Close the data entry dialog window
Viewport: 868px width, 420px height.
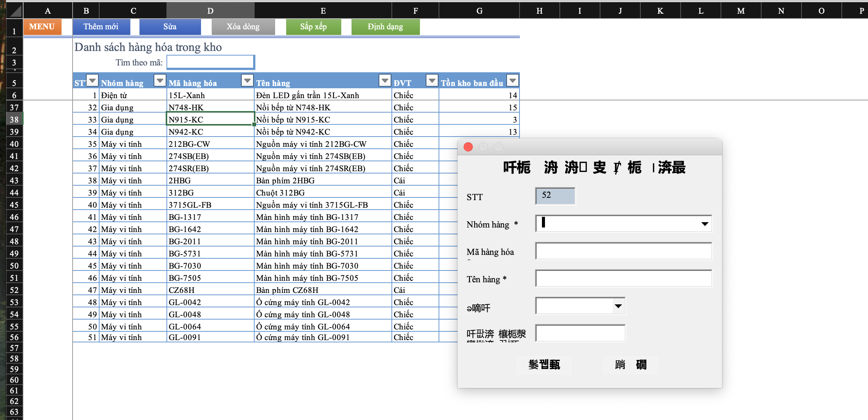point(468,147)
